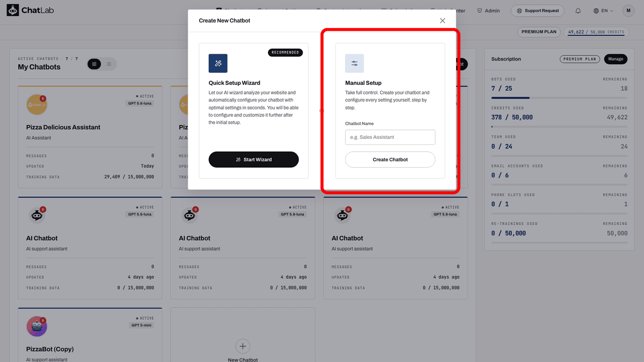Image resolution: width=644 pixels, height=362 pixels.
Task: Click the Create Chatbot button
Action: [390, 160]
